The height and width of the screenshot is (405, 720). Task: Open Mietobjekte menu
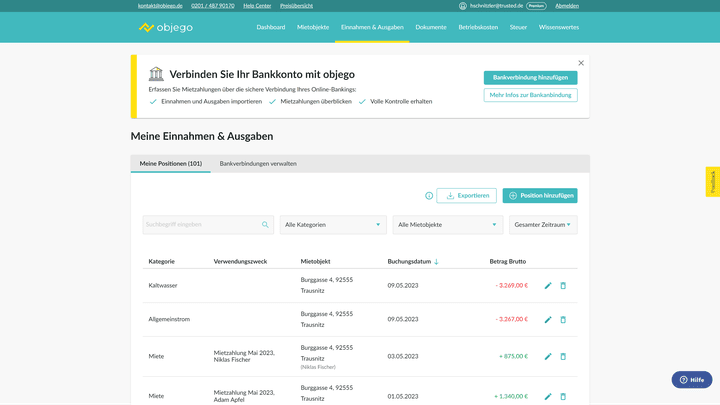point(313,27)
